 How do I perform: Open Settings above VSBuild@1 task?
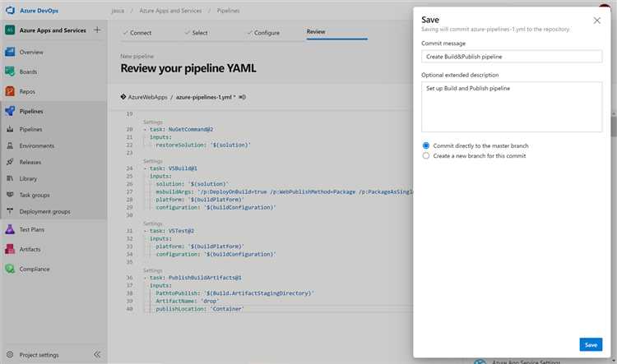[x=153, y=161]
